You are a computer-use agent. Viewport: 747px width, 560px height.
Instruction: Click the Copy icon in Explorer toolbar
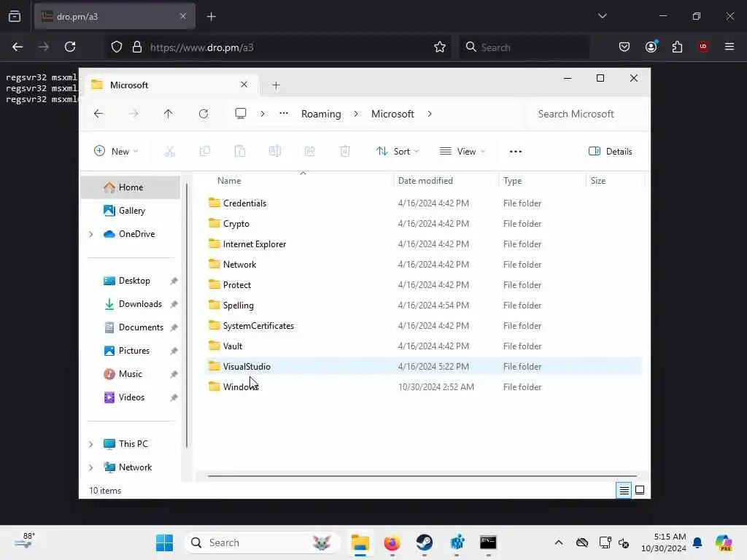pos(205,152)
